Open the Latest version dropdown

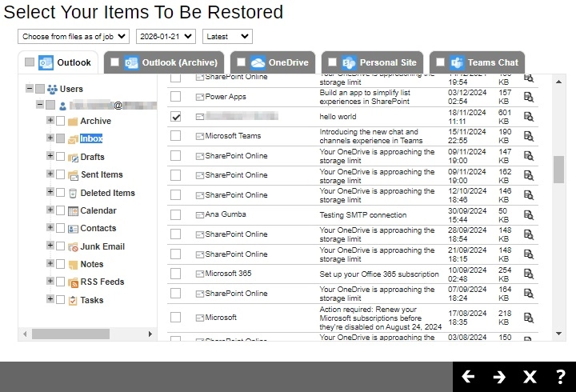pyautogui.click(x=227, y=36)
